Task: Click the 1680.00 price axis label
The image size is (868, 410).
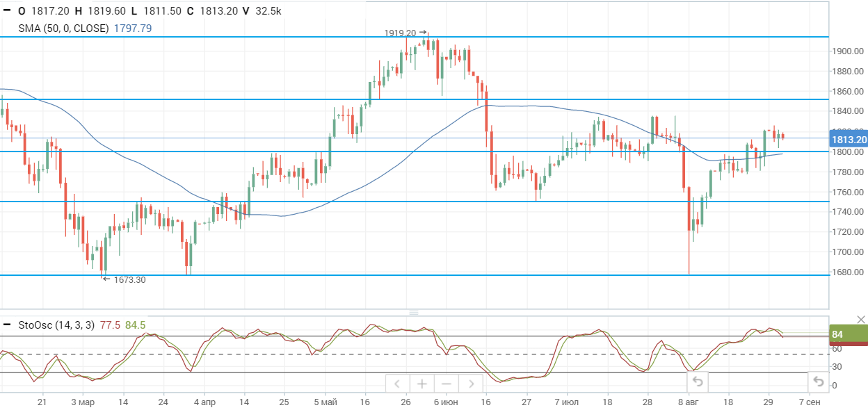Action: (x=849, y=272)
